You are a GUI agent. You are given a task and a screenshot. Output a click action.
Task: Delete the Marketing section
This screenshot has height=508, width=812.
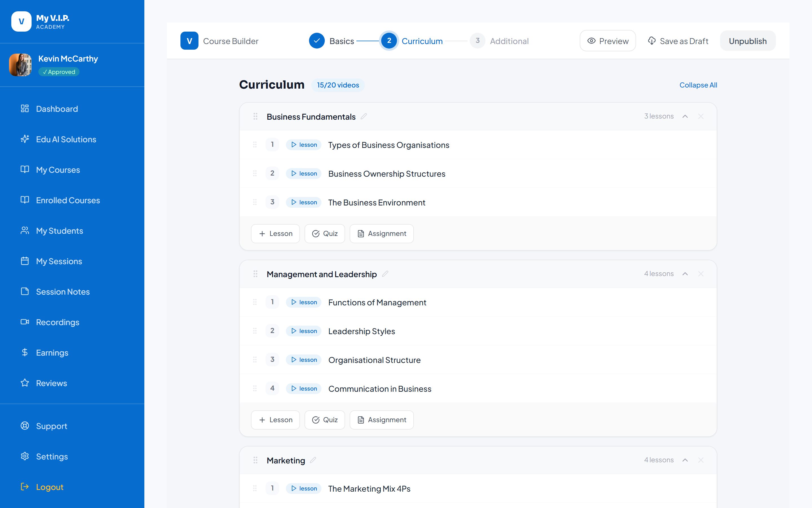(x=701, y=460)
